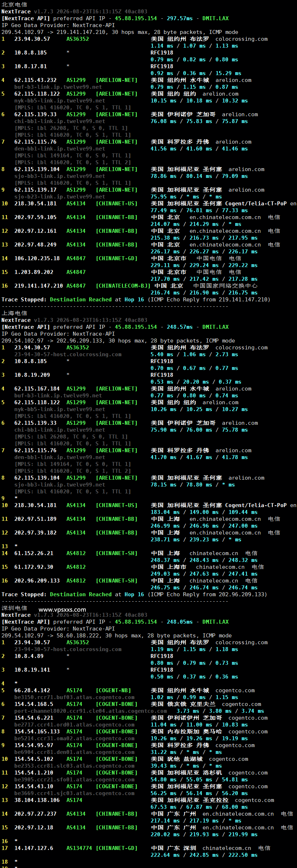Viewport: 297px width, 868px height.
Task: Click hostname be3669.ccr41.sjc03.atlas.cogentco.com
Action: click(74, 793)
